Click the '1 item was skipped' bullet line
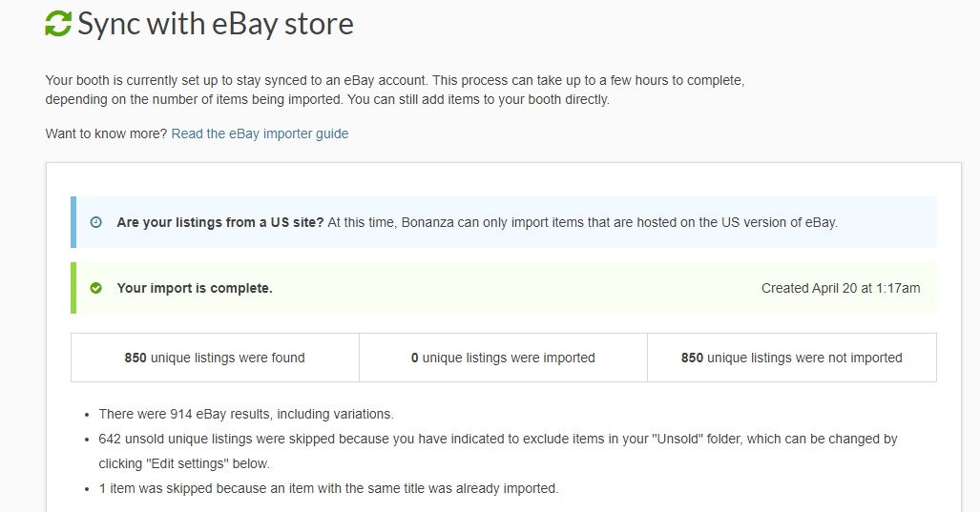This screenshot has width=980, height=512. (x=329, y=488)
